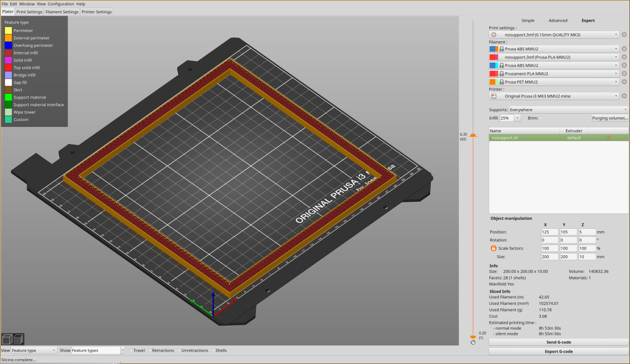Viewport: 630px width, 364px height.
Task: Switch to sliced layers preview icon
Action: click(x=18, y=339)
